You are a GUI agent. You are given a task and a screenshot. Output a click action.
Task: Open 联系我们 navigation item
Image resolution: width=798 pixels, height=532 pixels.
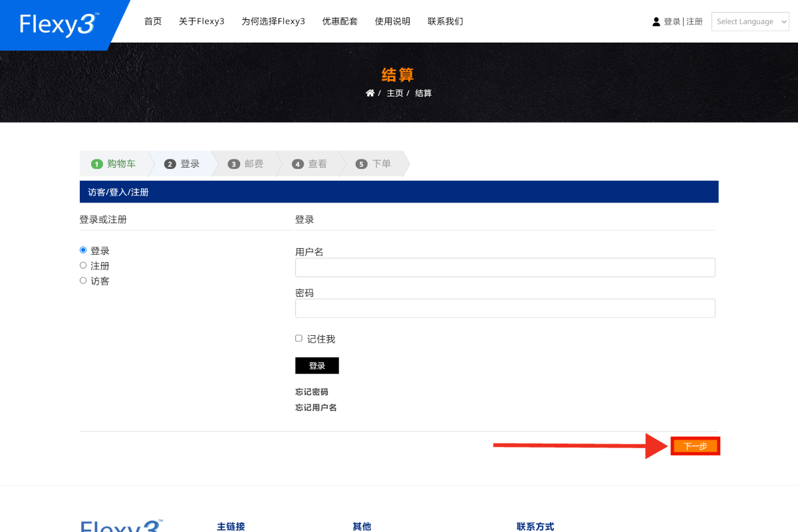click(x=445, y=21)
